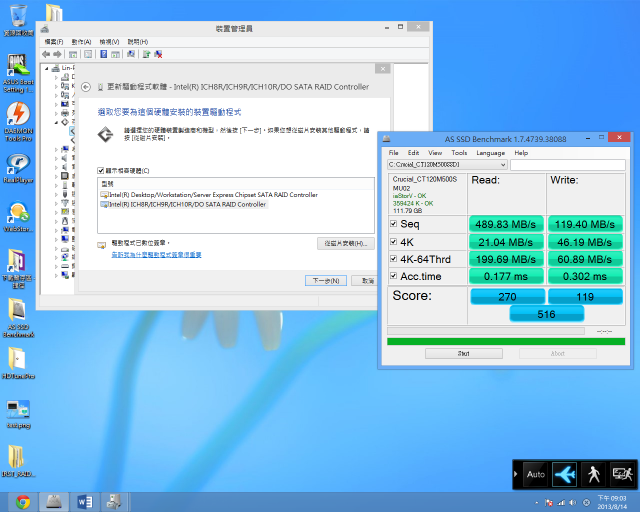
Task: Open the C: Crucial_CT120M500SSD1 drive dropdown
Action: click(447, 165)
